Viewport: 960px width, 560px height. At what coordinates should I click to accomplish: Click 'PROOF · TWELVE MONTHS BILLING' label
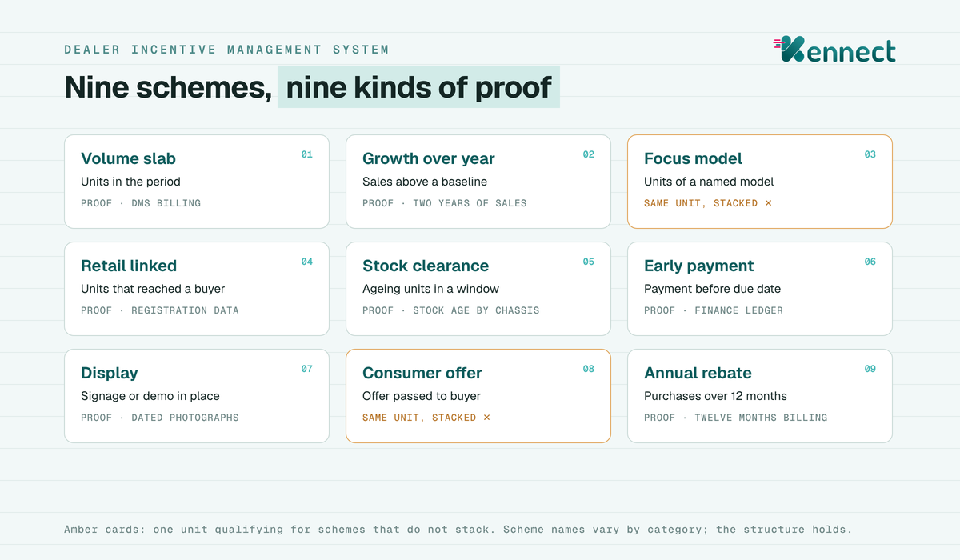coord(736,418)
